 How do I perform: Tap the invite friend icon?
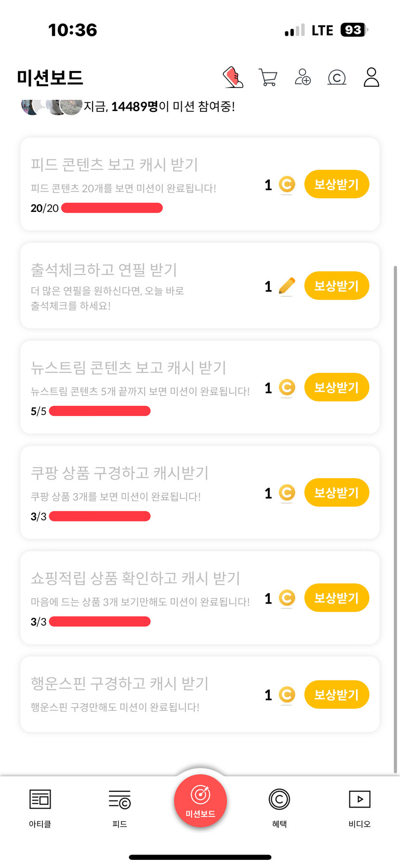303,77
